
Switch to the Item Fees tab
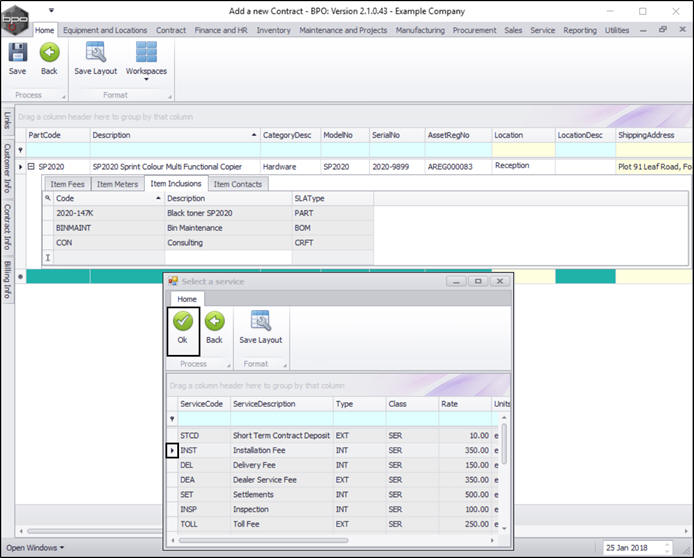pos(67,184)
